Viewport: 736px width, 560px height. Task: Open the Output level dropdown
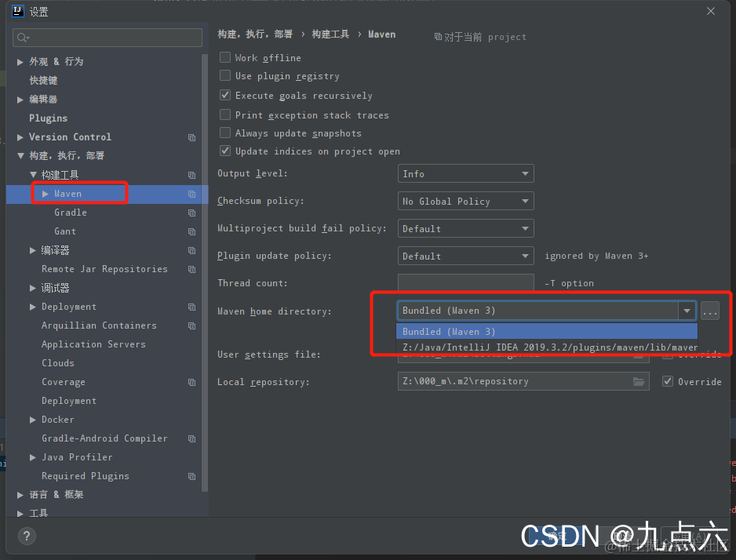465,173
